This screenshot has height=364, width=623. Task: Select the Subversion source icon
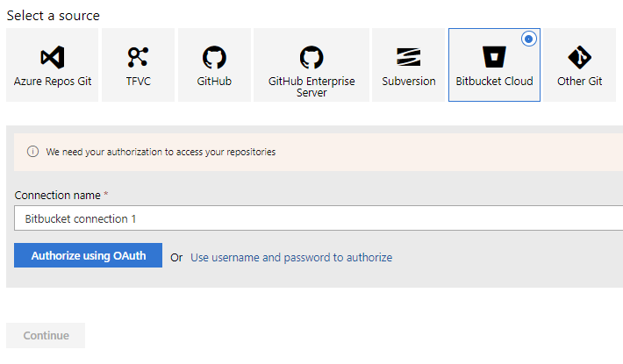coord(409,58)
